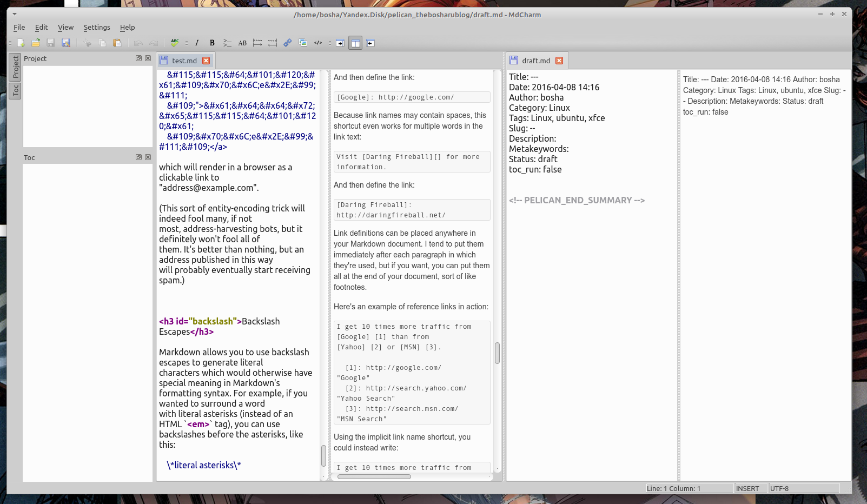Click the 'Status: draft' line in editor
This screenshot has height=504, width=867.
(x=533, y=159)
